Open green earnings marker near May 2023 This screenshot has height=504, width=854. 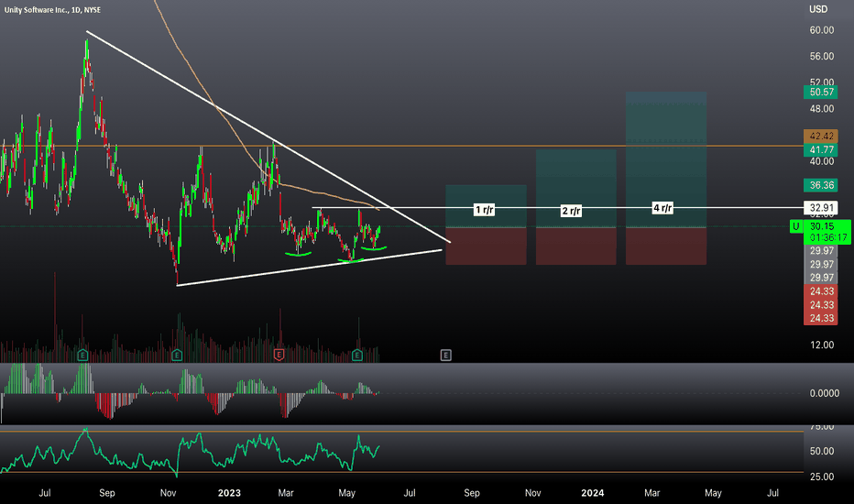[x=357, y=356]
